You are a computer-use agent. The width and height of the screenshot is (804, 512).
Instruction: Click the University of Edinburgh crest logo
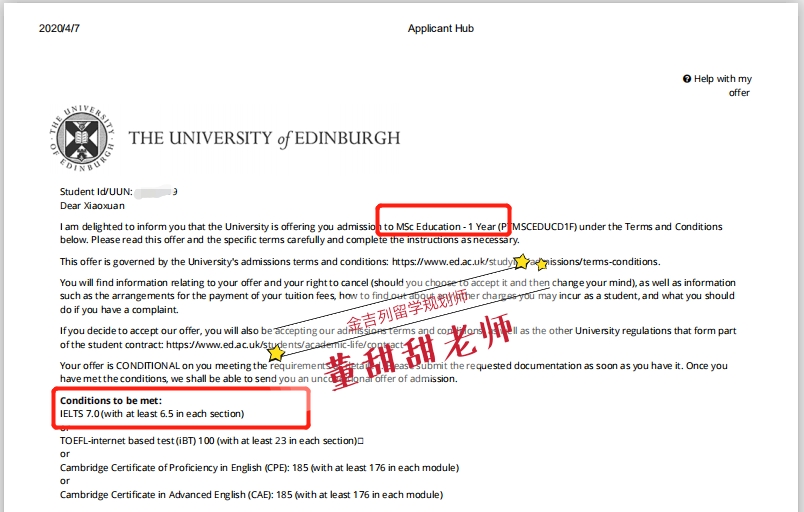click(82, 139)
